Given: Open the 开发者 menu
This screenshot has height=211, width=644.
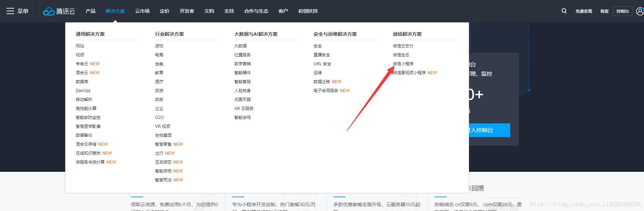Looking at the screenshot, I should tap(187, 11).
